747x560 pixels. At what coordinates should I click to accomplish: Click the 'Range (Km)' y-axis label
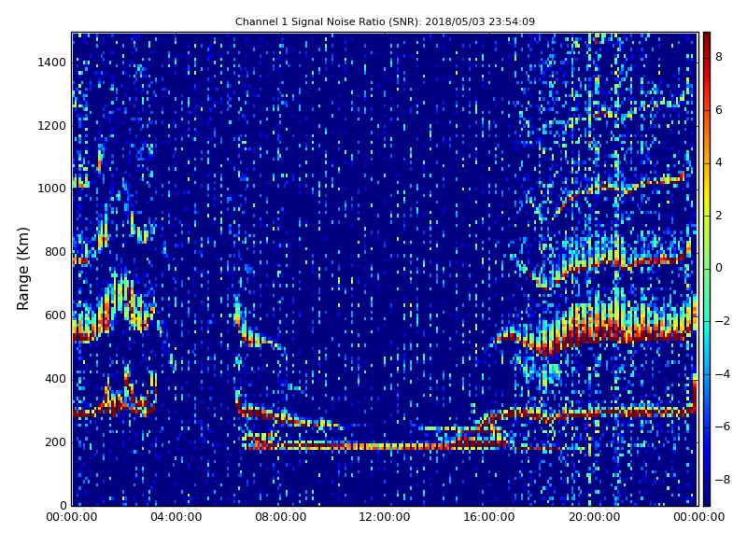tap(24, 268)
